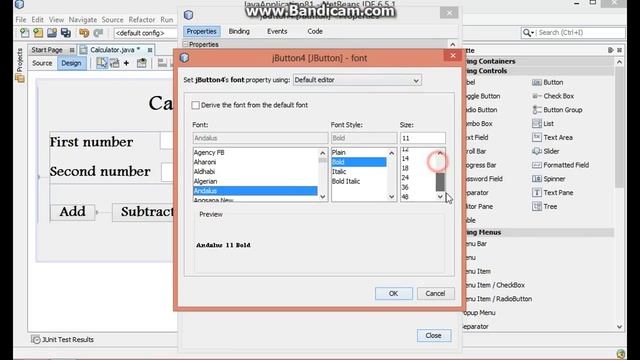The height and width of the screenshot is (360, 640).
Task: Pick the Button Group icon in the Palette
Action: click(x=537, y=110)
